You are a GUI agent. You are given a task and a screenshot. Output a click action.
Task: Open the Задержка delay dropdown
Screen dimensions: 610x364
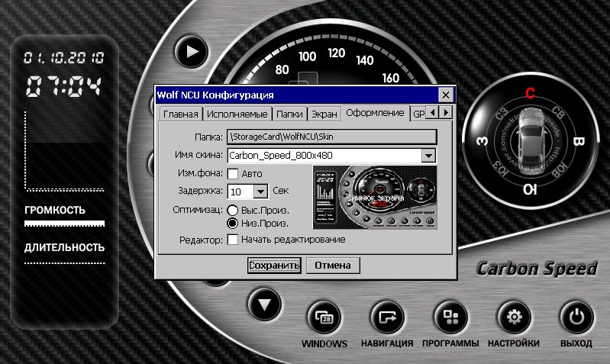tap(260, 192)
